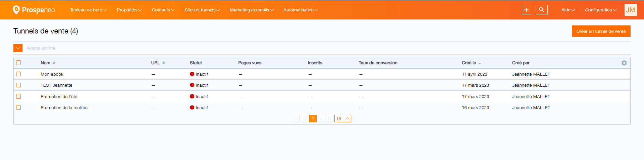The image size is (644, 160).
Task: Click the Inscrits column header
Action: (x=315, y=63)
